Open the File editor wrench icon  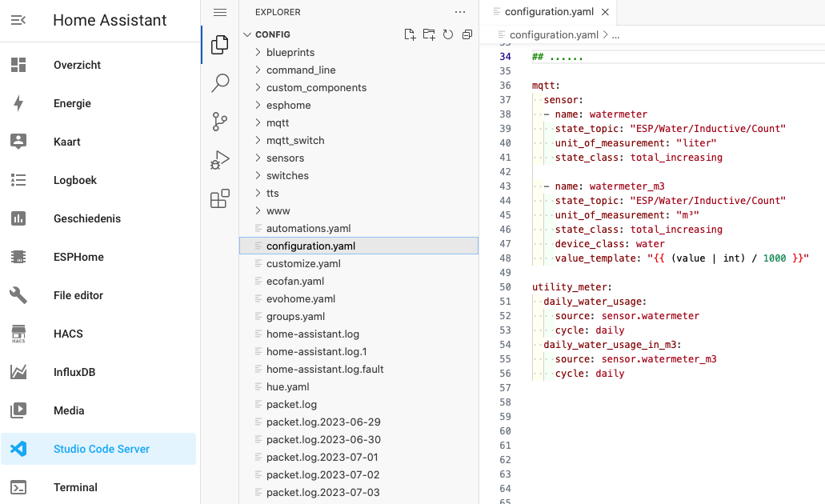pos(18,295)
